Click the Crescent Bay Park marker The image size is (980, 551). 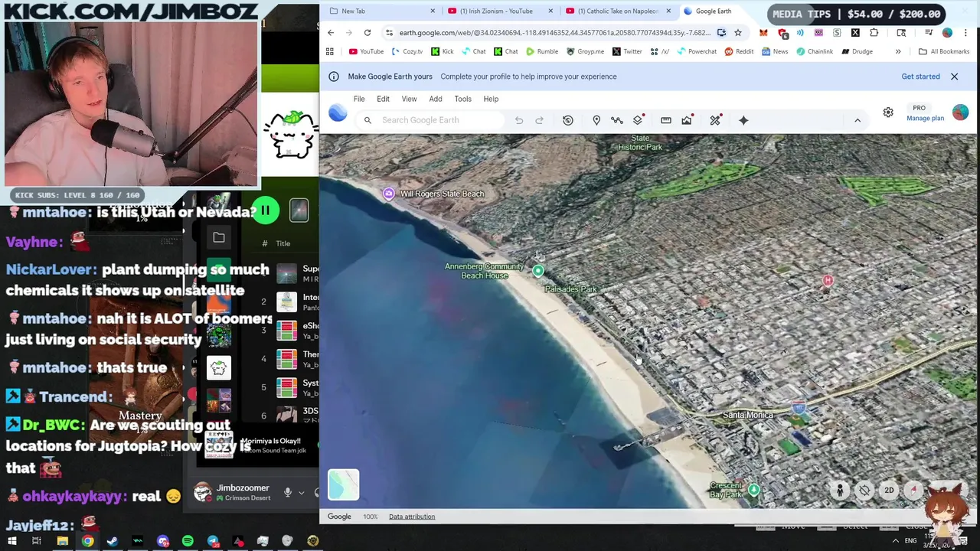pos(754,490)
